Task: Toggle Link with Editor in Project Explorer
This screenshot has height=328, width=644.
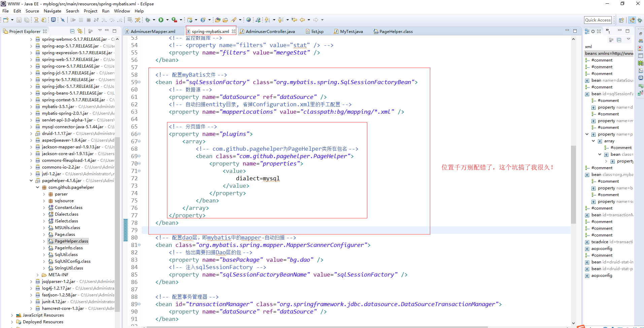Action: (80, 31)
